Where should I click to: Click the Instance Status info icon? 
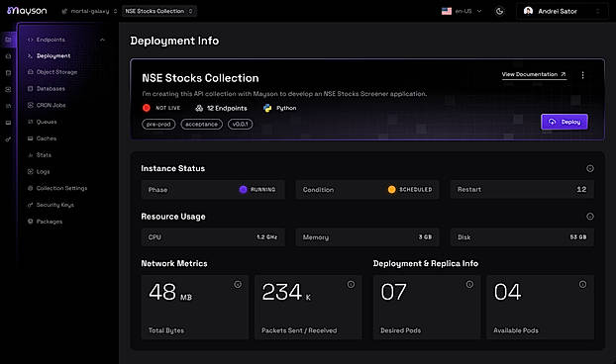(589, 169)
